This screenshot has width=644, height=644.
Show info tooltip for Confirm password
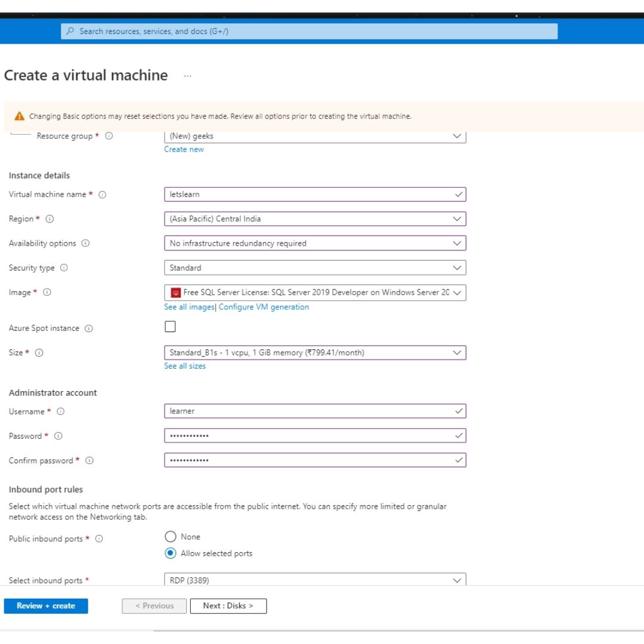click(x=89, y=460)
